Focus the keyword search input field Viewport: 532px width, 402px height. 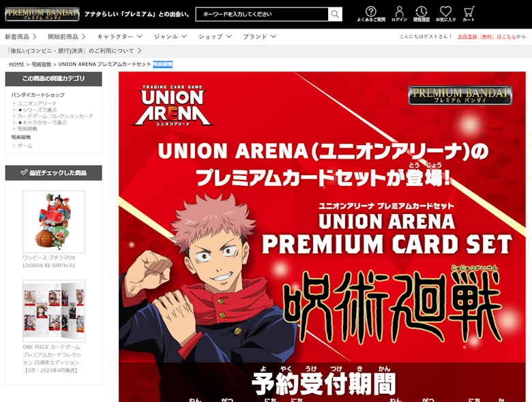pyautogui.click(x=262, y=14)
